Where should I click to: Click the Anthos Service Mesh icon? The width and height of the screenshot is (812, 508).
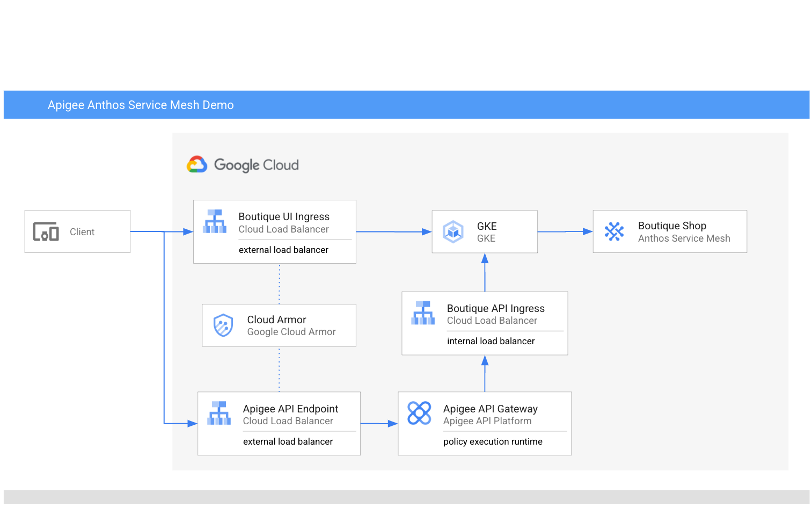[614, 231]
